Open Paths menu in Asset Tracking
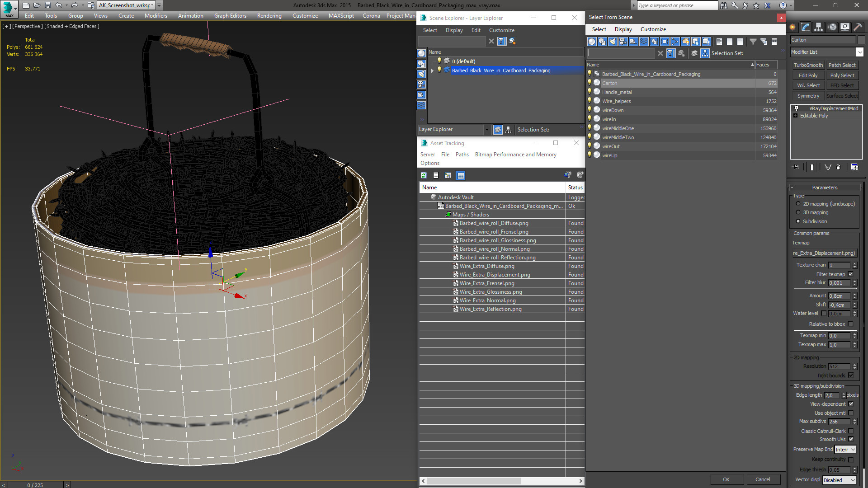 click(x=462, y=155)
